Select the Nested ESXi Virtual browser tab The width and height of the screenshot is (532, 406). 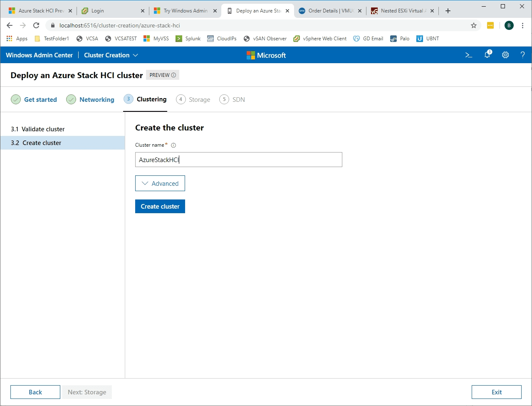(398, 10)
